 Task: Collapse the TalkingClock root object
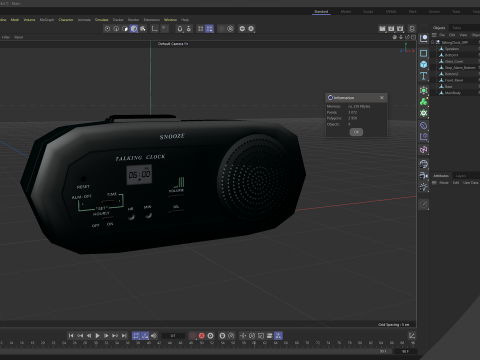coord(432,42)
